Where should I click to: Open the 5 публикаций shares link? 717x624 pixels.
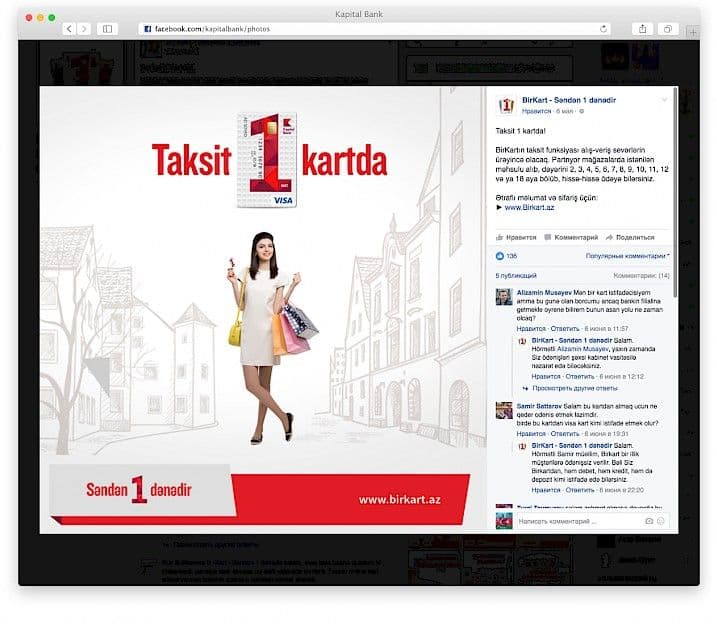pyautogui.click(x=516, y=276)
